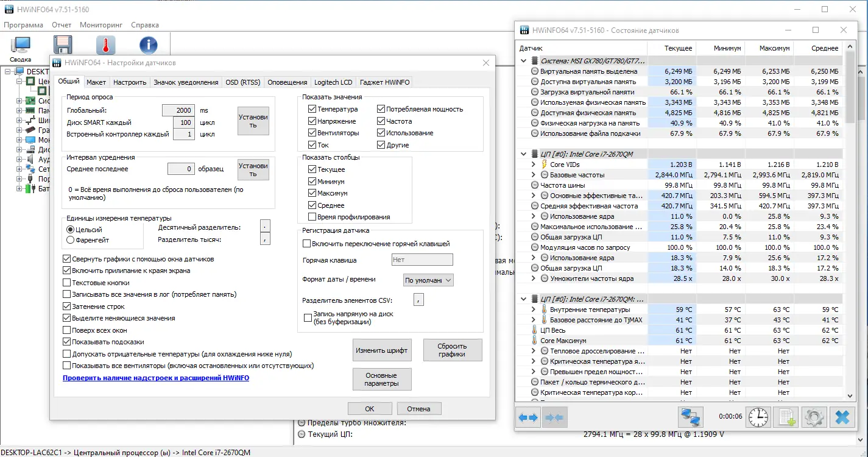Expand Тепловое дросселирование row
Screen dimensions: 868x457
(x=533, y=351)
